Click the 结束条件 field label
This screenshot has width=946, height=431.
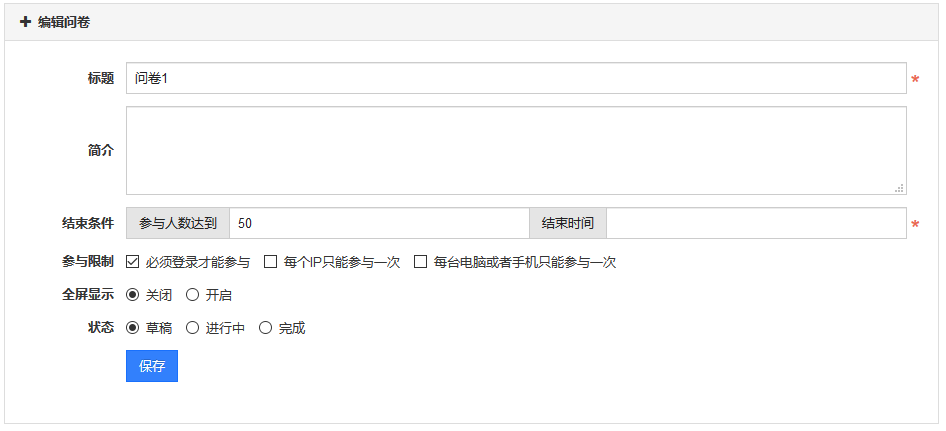pyautogui.click(x=87, y=223)
